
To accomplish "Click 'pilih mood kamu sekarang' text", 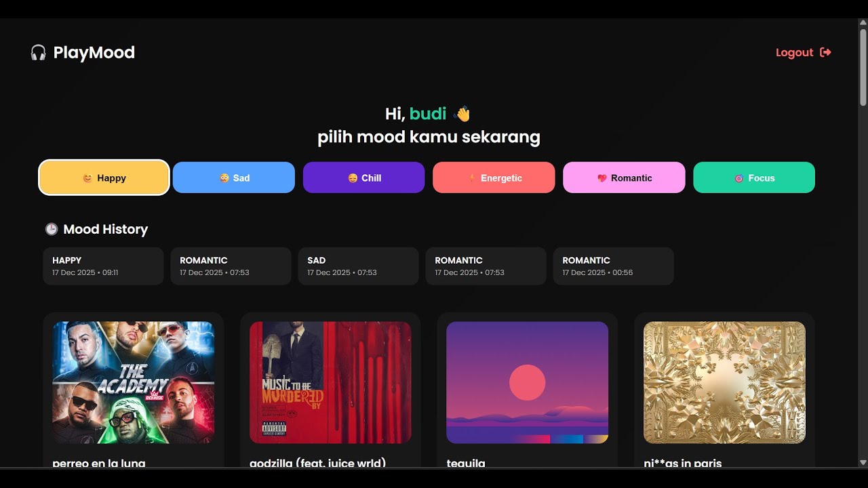I will [x=429, y=138].
